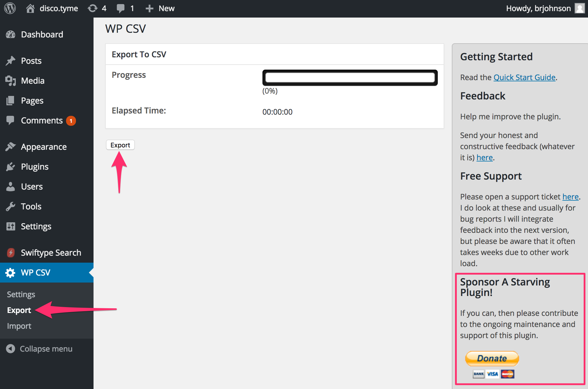Image resolution: width=588 pixels, height=389 pixels.
Task: Click the Collapse menu arrow icon
Action: 11,349
